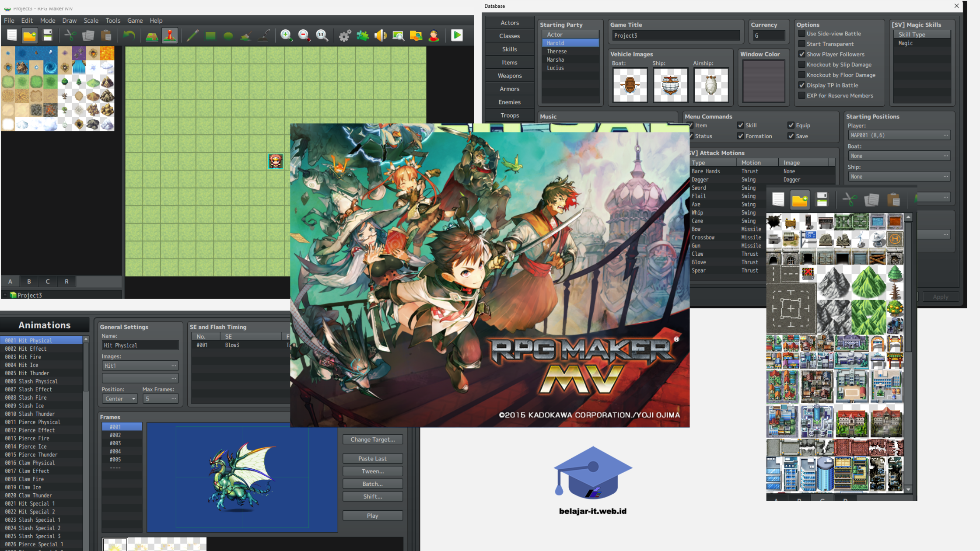Open the Player starting position MAP001 selector
Screen dimensions: 980x551
899,135
